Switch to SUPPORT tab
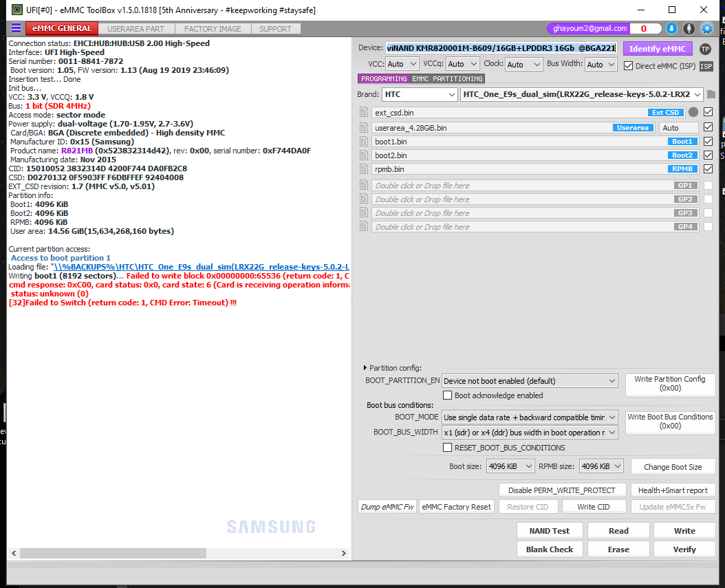Screen dimensions: 725x588 click(276, 29)
